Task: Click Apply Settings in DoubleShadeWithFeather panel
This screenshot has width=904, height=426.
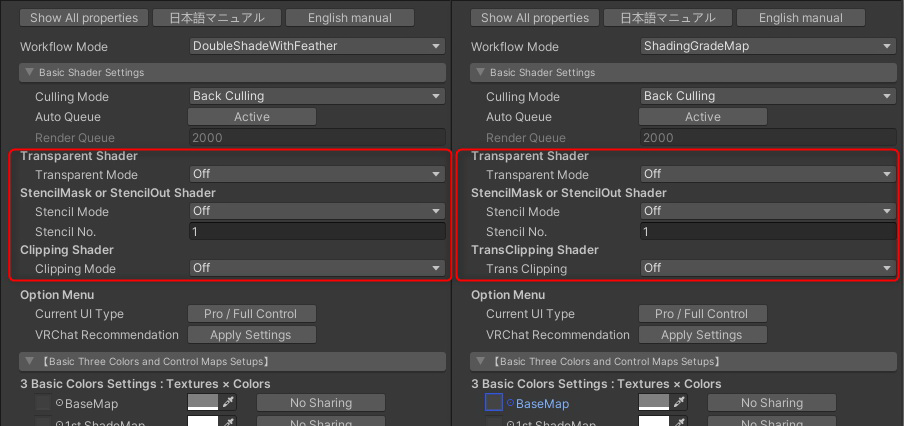Action: coord(252,335)
